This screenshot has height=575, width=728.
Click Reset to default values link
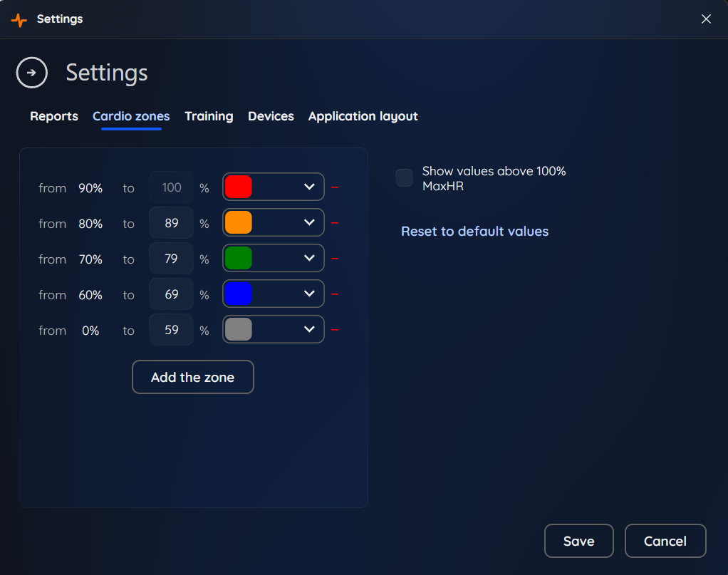[x=474, y=232]
